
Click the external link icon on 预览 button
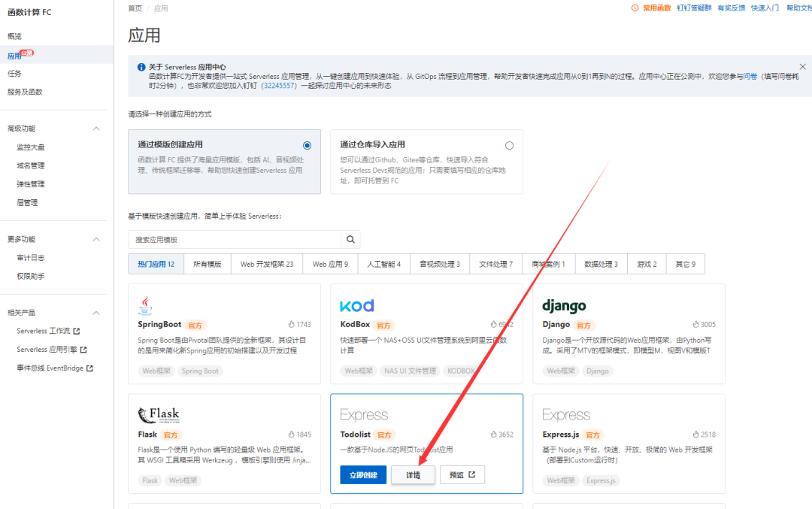[x=471, y=474]
